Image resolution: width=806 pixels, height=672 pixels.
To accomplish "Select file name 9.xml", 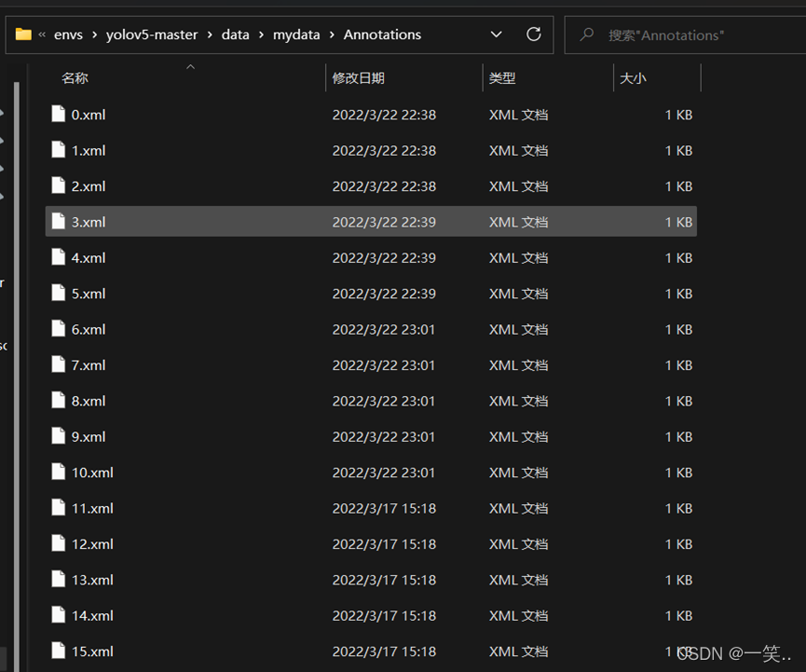I will pos(89,436).
